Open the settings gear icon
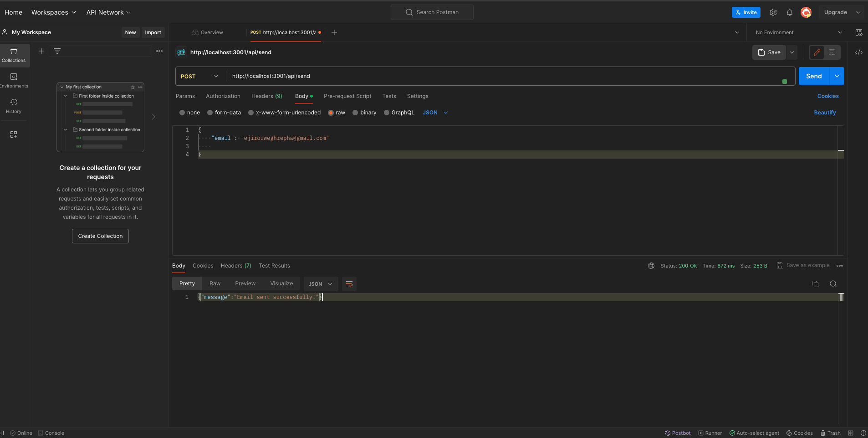Viewport: 868px width, 438px height. 773,12
